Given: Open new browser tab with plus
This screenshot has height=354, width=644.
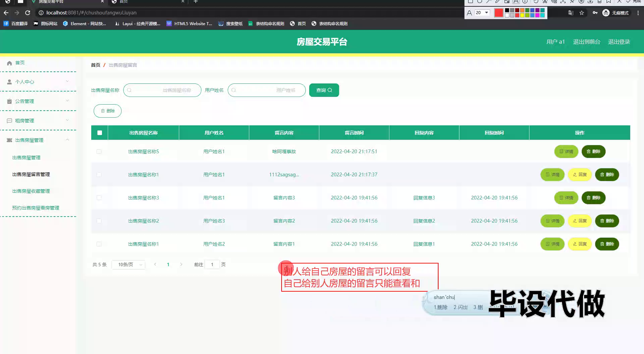Looking at the screenshot, I should pyautogui.click(x=196, y=2).
